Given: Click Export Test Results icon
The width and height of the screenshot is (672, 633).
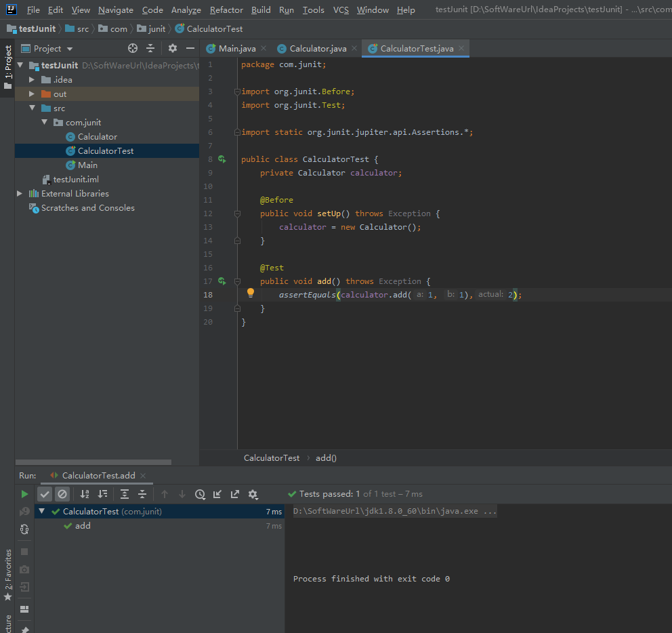Looking at the screenshot, I should tap(235, 494).
